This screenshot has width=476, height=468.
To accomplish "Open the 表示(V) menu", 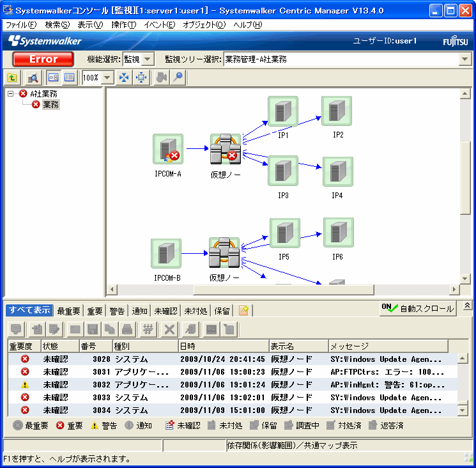I will coord(90,25).
